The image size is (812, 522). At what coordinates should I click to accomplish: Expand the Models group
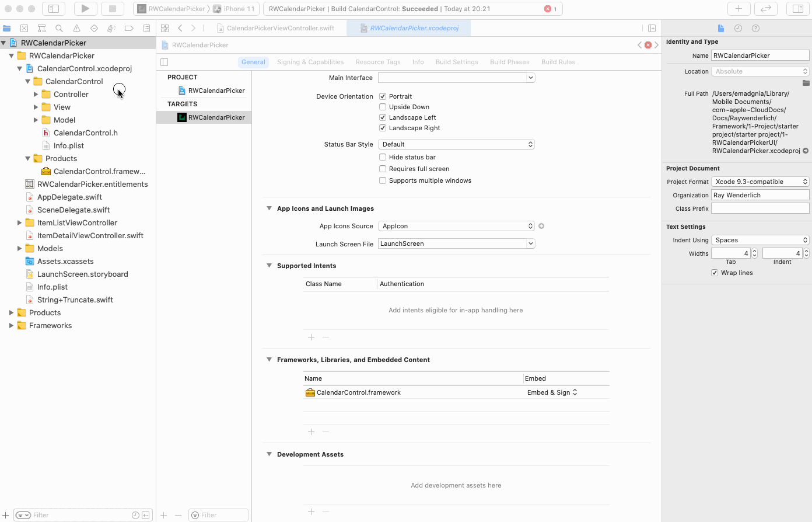pyautogui.click(x=20, y=248)
